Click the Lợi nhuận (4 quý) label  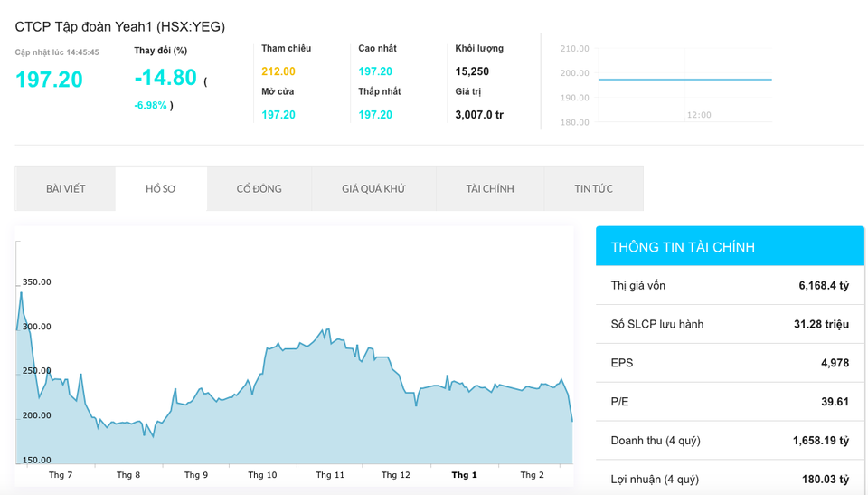656,480
